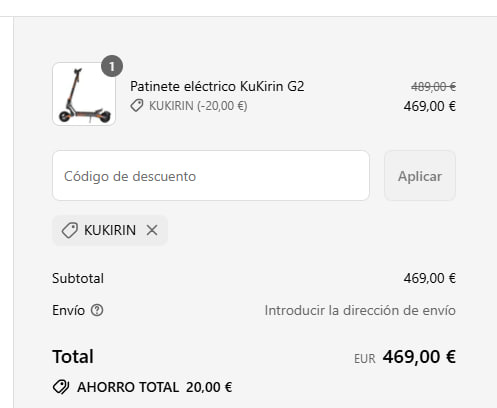Click the KUKIRIN (-20,00 €) discount text
Image resolution: width=497 pixels, height=408 pixels.
pyautogui.click(x=198, y=106)
